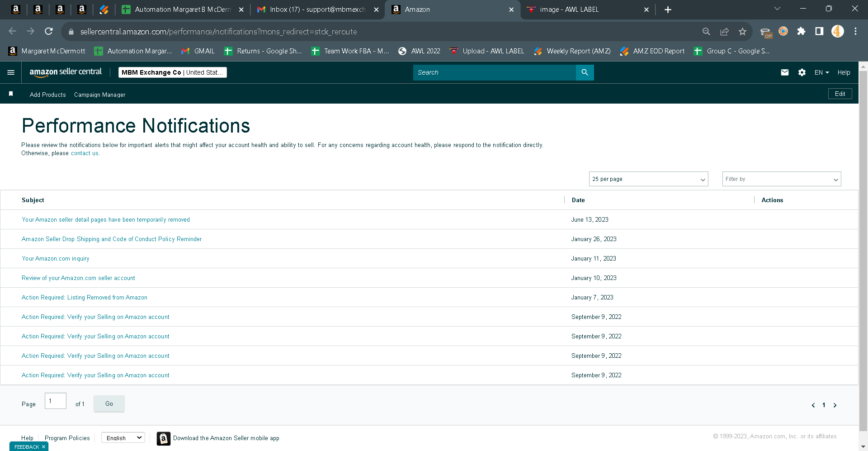Image resolution: width=868 pixels, height=451 pixels.
Task: Open the AWL 2022 bookmark
Action: tap(419, 51)
